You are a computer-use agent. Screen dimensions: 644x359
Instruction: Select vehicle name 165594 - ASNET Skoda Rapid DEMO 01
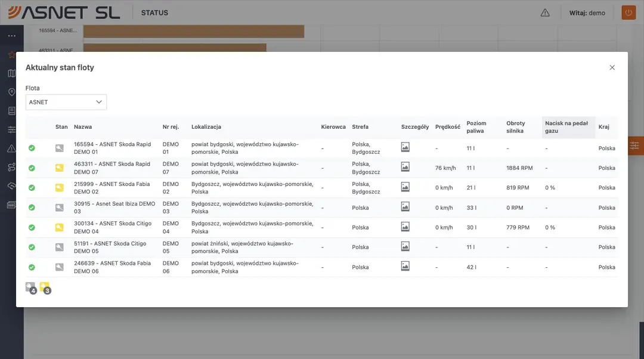[113, 148]
